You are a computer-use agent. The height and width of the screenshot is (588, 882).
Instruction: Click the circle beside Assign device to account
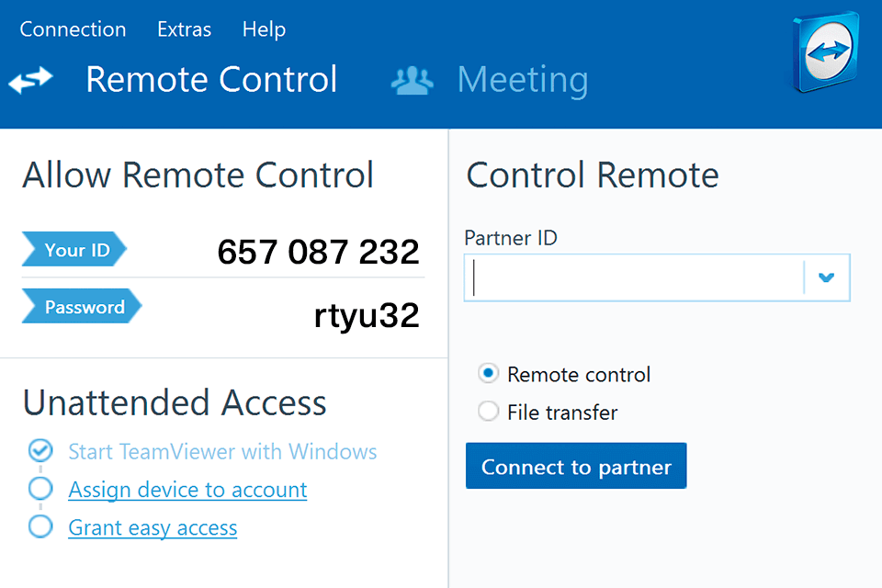(40, 489)
